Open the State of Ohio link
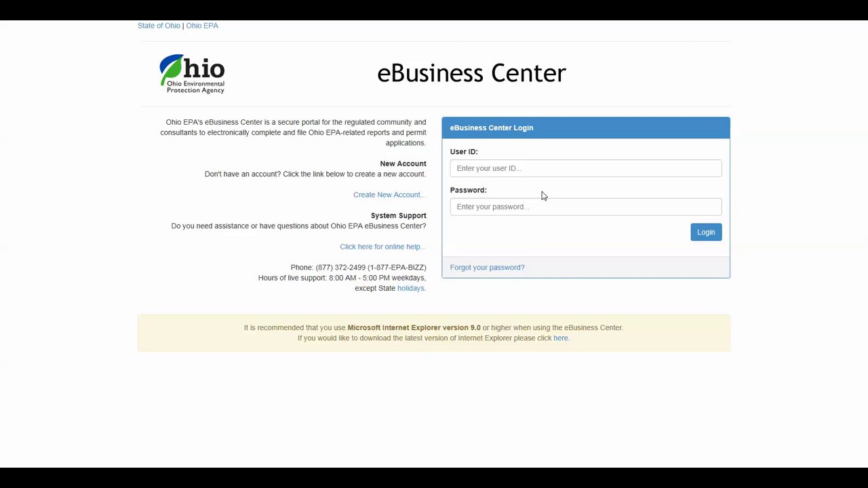Image resolution: width=868 pixels, height=488 pixels. click(159, 26)
